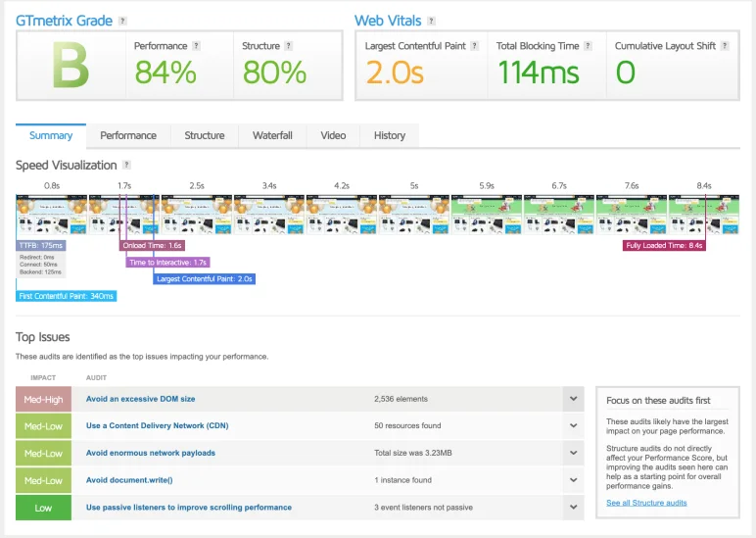Expand the enormous network payloads audit
The width and height of the screenshot is (756, 538).
[x=573, y=453]
